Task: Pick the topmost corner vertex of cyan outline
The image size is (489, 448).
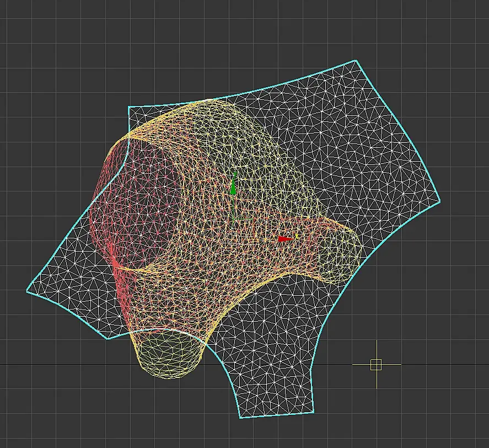Action: 355,60
